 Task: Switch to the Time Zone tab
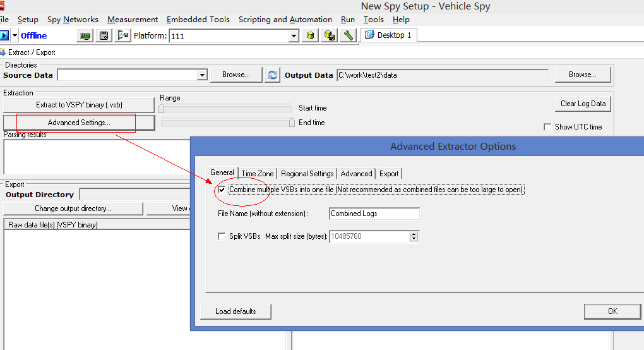click(258, 174)
